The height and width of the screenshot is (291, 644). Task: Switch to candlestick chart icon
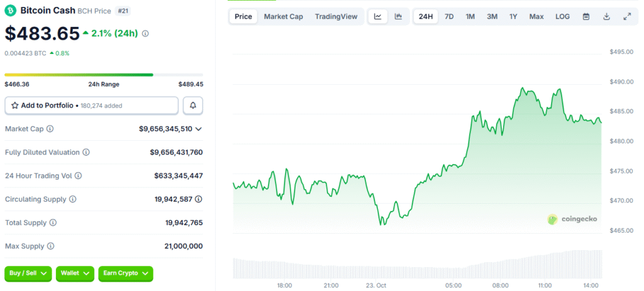pos(398,16)
